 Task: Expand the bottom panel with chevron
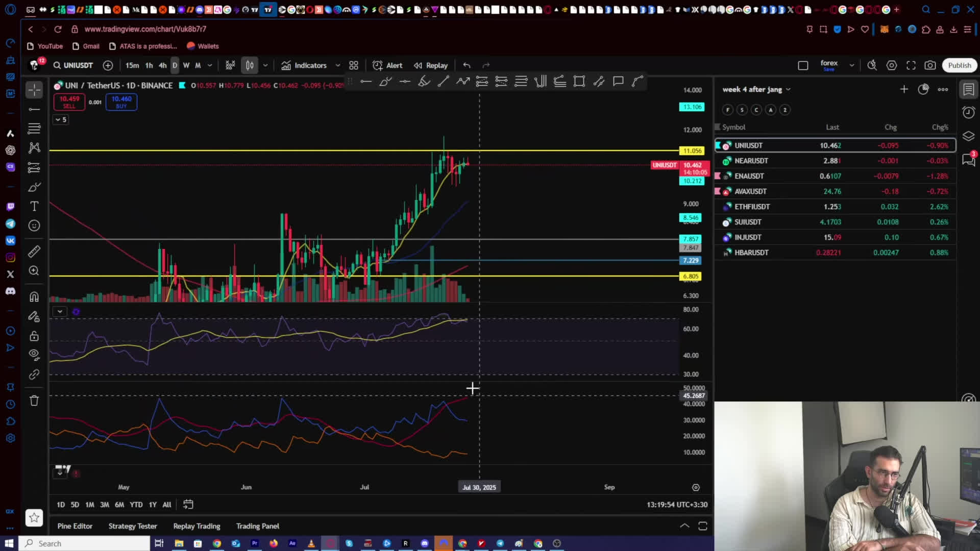point(684,526)
